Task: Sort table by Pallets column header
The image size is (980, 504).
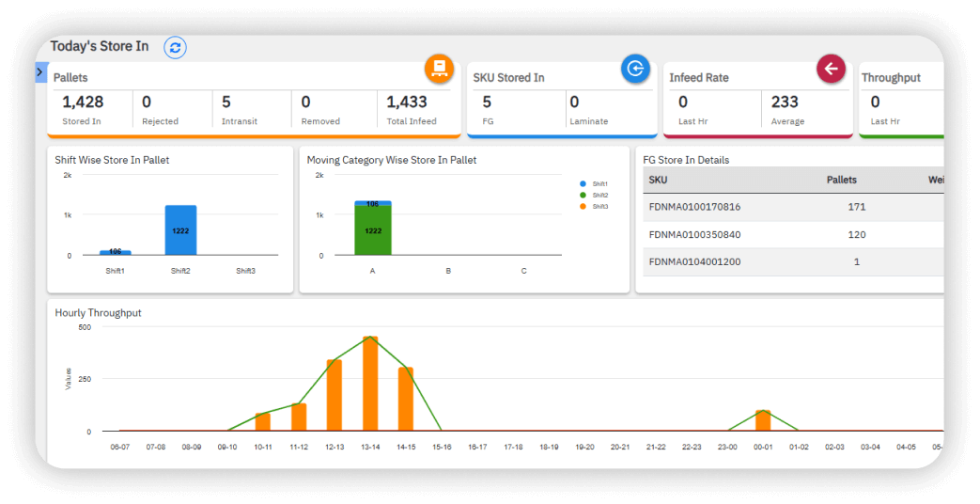Action: tap(841, 180)
